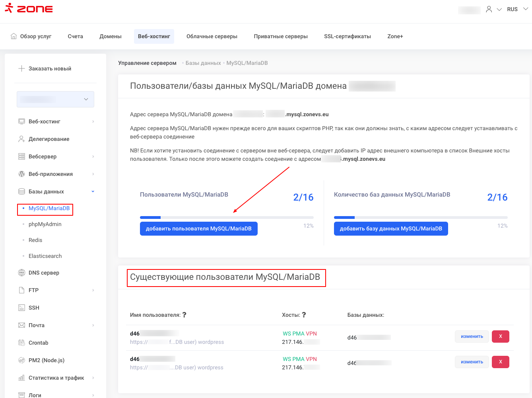Click добавить пользователя MySQL/MariaDB button
The image size is (532, 398).
coord(198,228)
